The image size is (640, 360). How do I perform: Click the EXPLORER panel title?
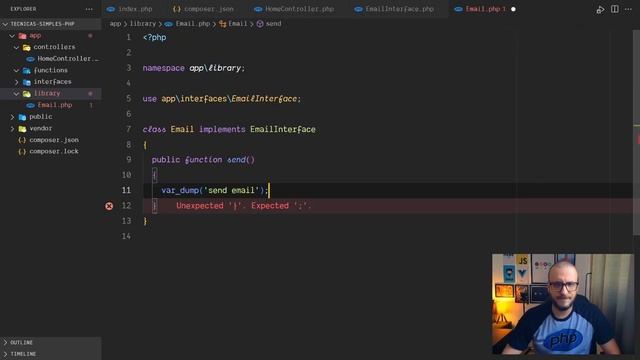[23, 9]
